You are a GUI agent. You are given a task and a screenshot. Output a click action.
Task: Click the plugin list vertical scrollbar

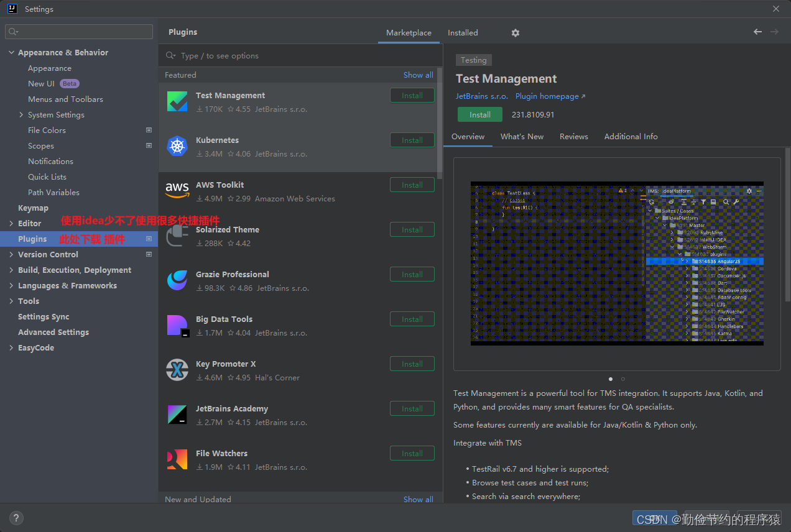pos(440,124)
